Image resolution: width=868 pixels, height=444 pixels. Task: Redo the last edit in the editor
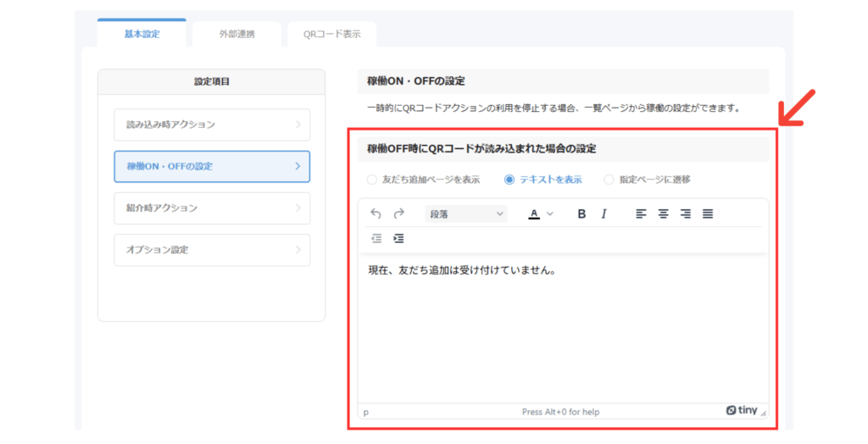point(398,214)
